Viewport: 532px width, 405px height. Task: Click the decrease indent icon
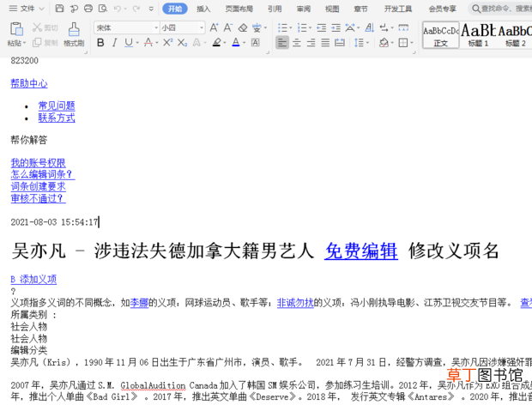[321, 27]
